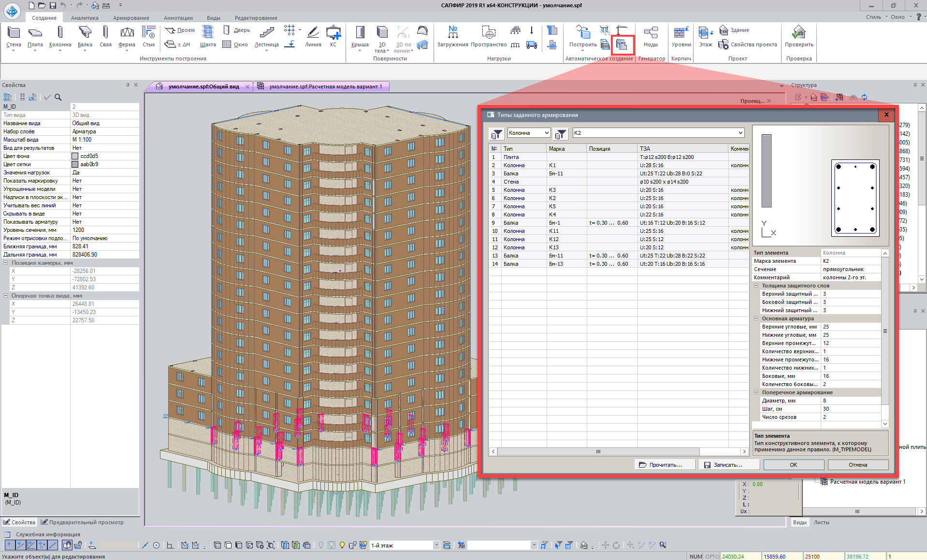The image size is (927, 560).
Task: Open the Колонна element type filter dropdown
Action: 547,133
